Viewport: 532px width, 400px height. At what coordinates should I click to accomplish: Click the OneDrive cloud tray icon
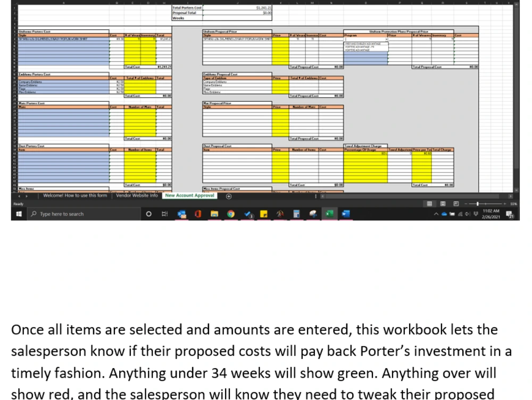tap(444, 214)
